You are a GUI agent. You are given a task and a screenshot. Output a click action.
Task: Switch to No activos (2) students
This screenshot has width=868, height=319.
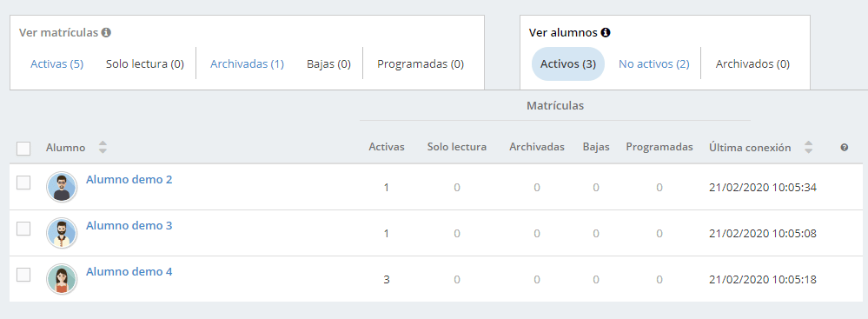[653, 63]
